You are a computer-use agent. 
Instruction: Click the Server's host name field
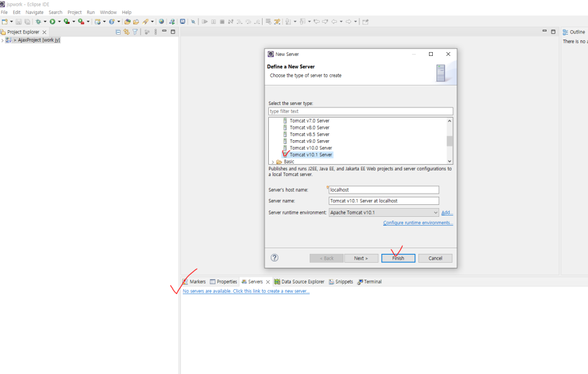[x=384, y=190]
